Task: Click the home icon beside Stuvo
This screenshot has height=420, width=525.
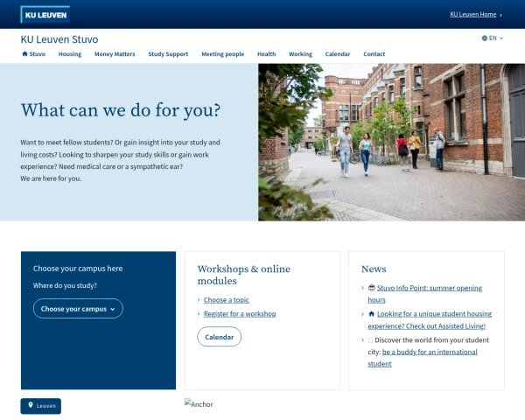Action: click(x=24, y=53)
